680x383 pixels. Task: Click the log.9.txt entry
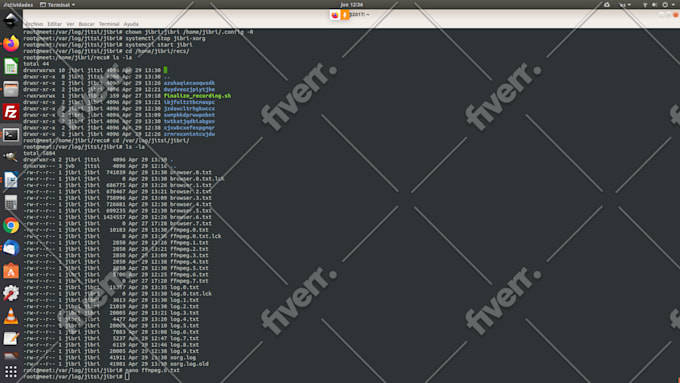[184, 351]
